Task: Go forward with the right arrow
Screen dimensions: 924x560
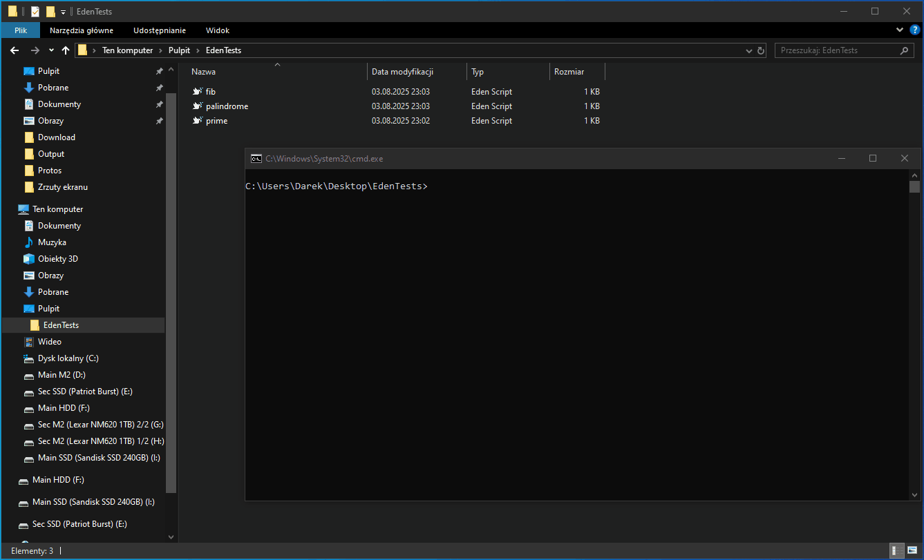Action: 35,50
